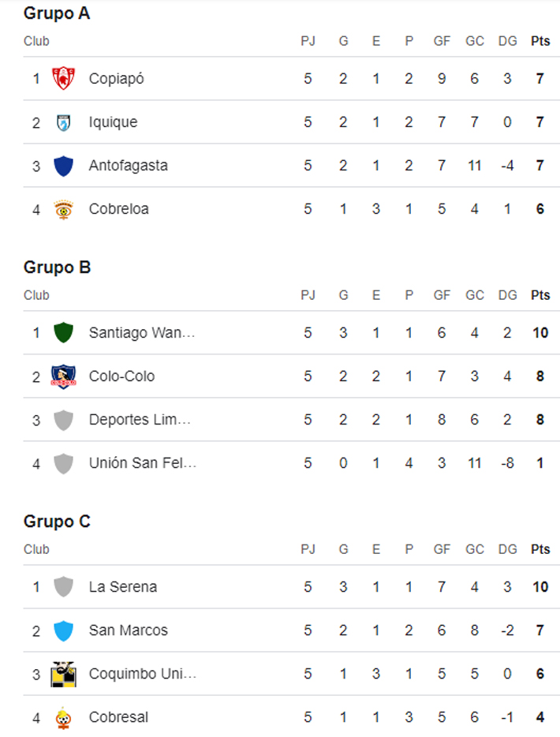Open the Cobreloa team name link
The height and width of the screenshot is (737, 560).
[x=118, y=209]
